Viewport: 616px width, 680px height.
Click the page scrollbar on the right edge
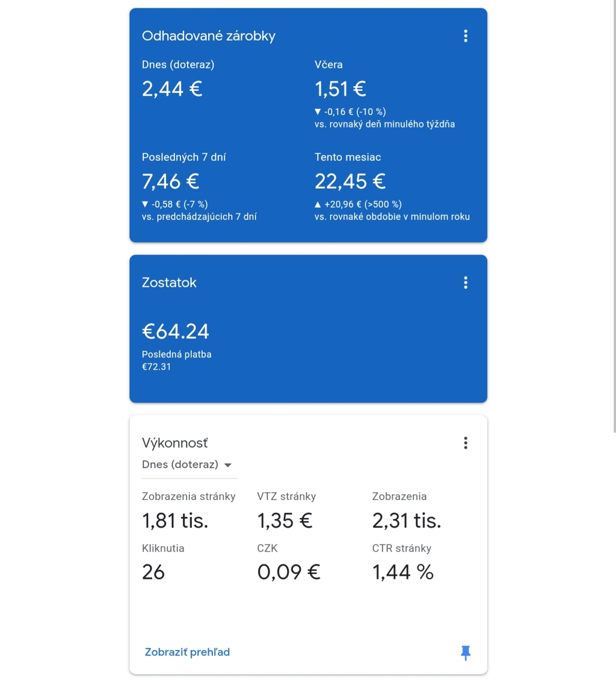point(614,217)
